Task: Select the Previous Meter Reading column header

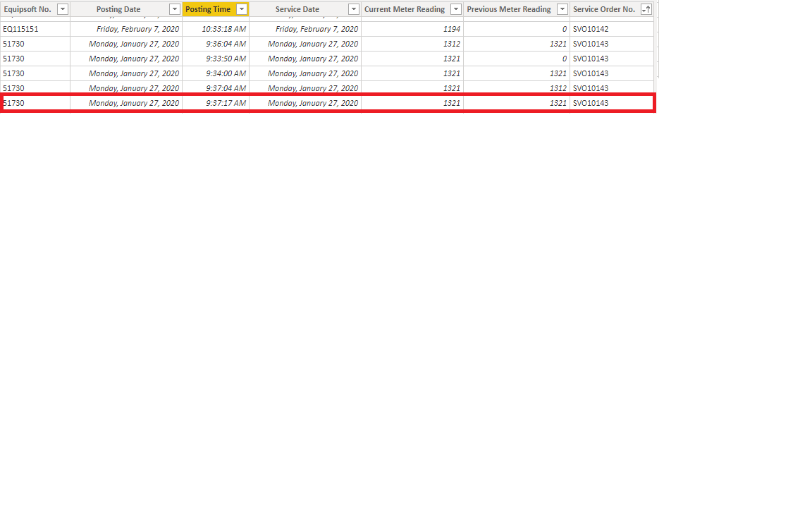Action: (508, 9)
